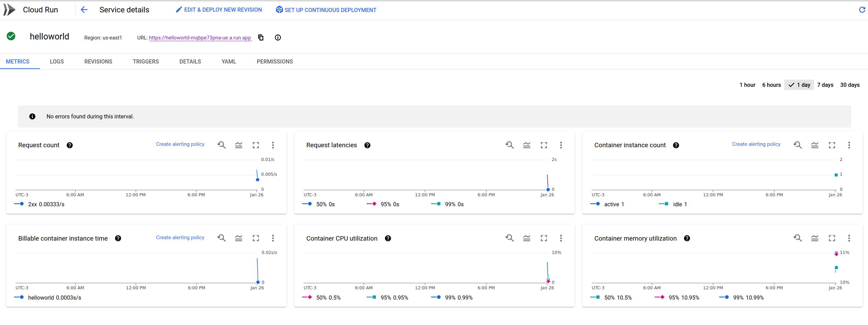868x325 pixels.
Task: Toggle the 99% series in memory utilization legend
Action: (x=742, y=298)
